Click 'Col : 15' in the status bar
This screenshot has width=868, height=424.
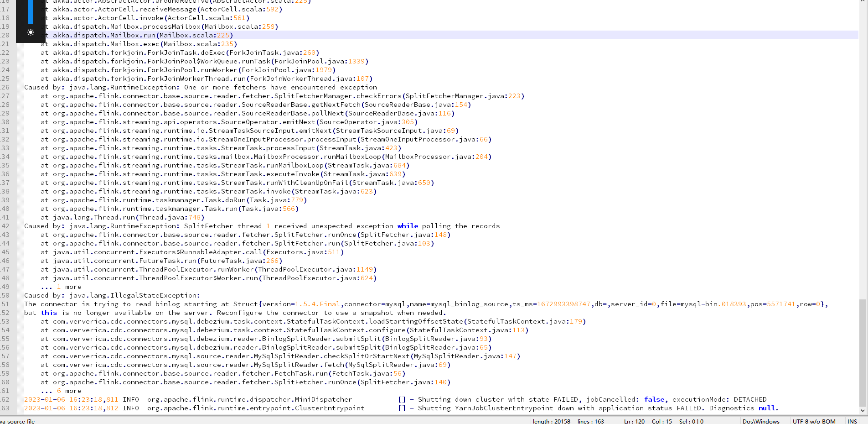tap(661, 421)
